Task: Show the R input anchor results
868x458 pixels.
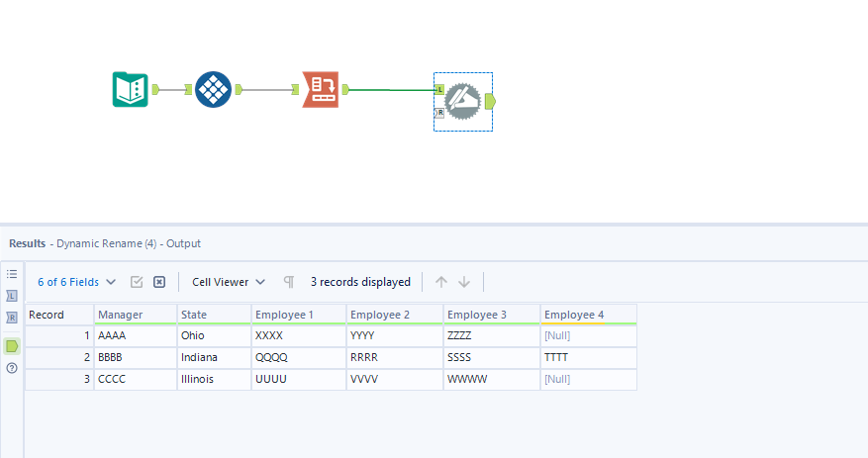Action: pos(12,318)
